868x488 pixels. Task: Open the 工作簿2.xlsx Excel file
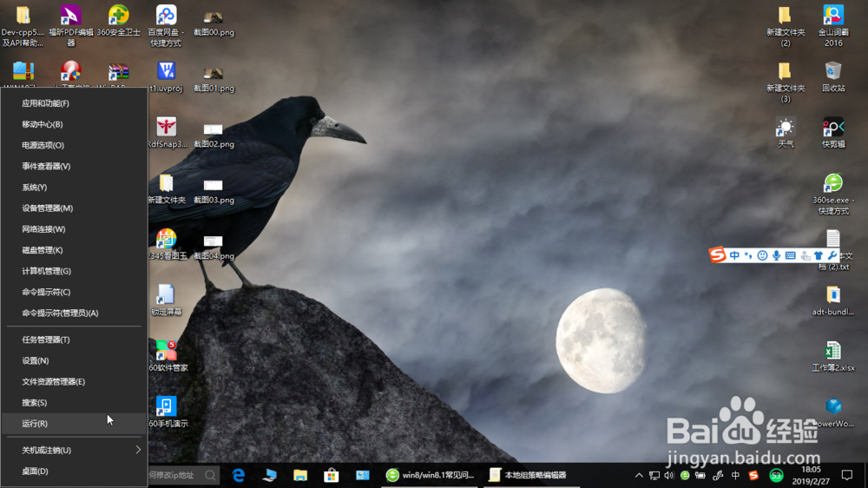pyautogui.click(x=833, y=356)
